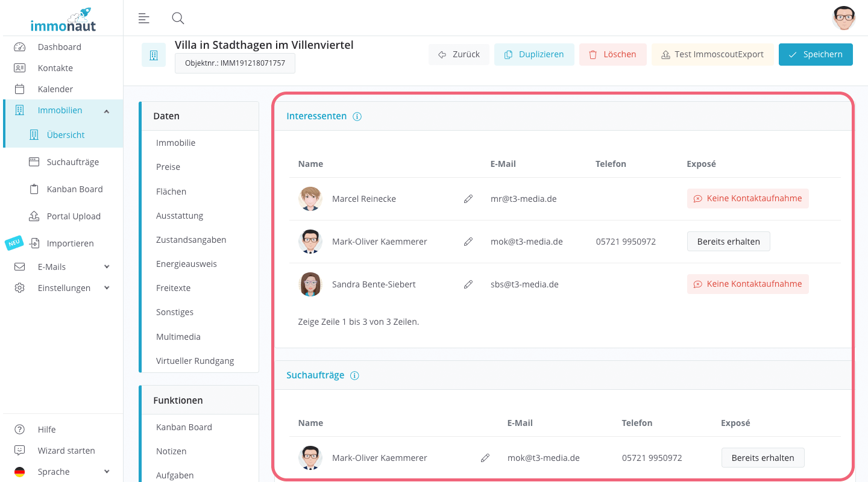Screen dimensions: 868x482
Task: Click Bereits erhalten in the Interessenten table
Action: click(x=728, y=242)
